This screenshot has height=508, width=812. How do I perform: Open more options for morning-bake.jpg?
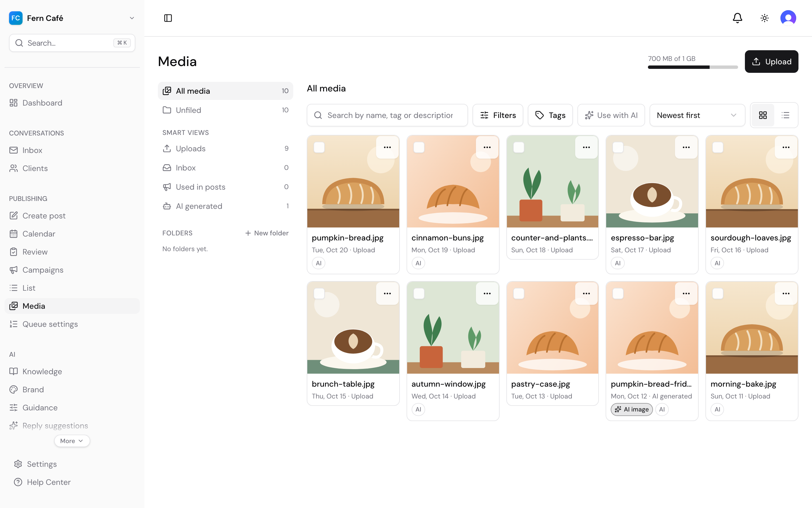786,294
